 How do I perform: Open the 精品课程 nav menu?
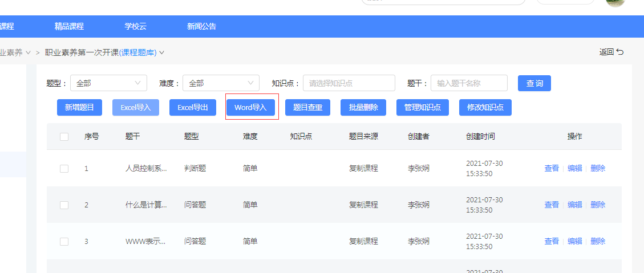tap(69, 26)
